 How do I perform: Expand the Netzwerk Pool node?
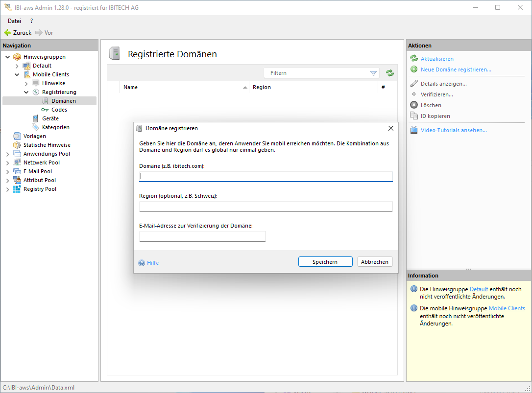[8, 163]
